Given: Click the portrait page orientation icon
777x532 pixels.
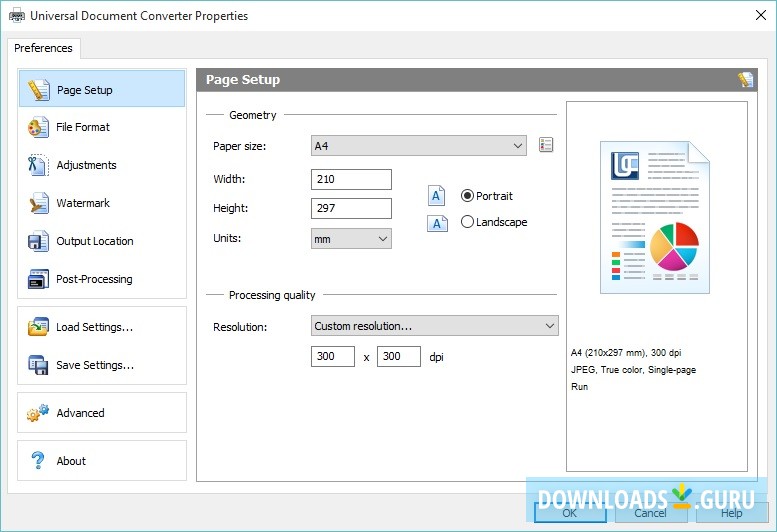Looking at the screenshot, I should coord(436,196).
